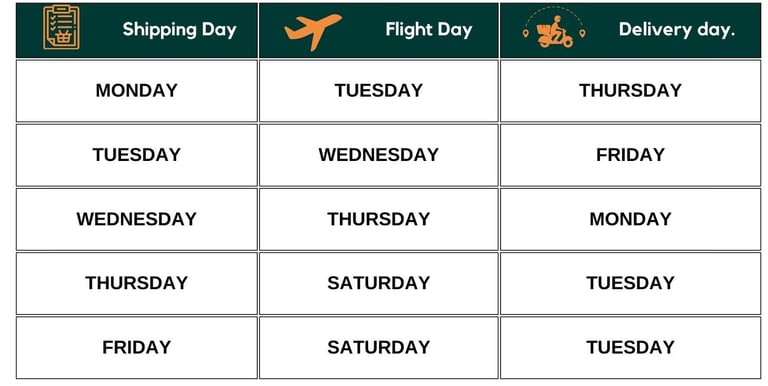This screenshot has width=768, height=386.
Task: Click THURSDAY in the Shipping Day column
Action: (137, 283)
